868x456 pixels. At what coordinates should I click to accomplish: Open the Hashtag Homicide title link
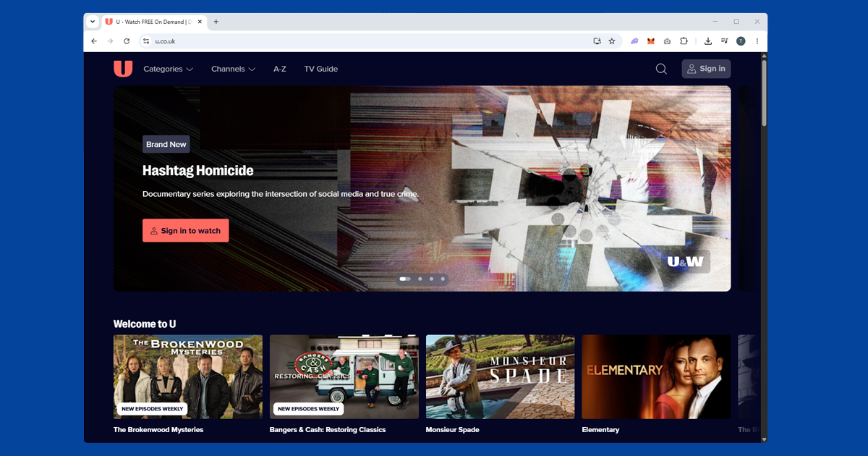click(198, 171)
